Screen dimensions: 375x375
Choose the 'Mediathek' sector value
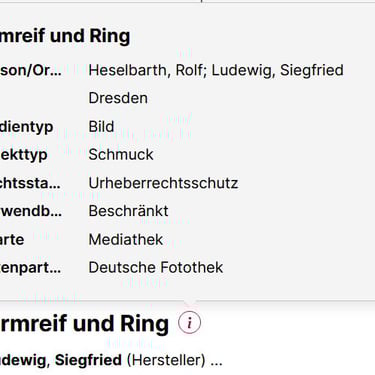click(126, 240)
